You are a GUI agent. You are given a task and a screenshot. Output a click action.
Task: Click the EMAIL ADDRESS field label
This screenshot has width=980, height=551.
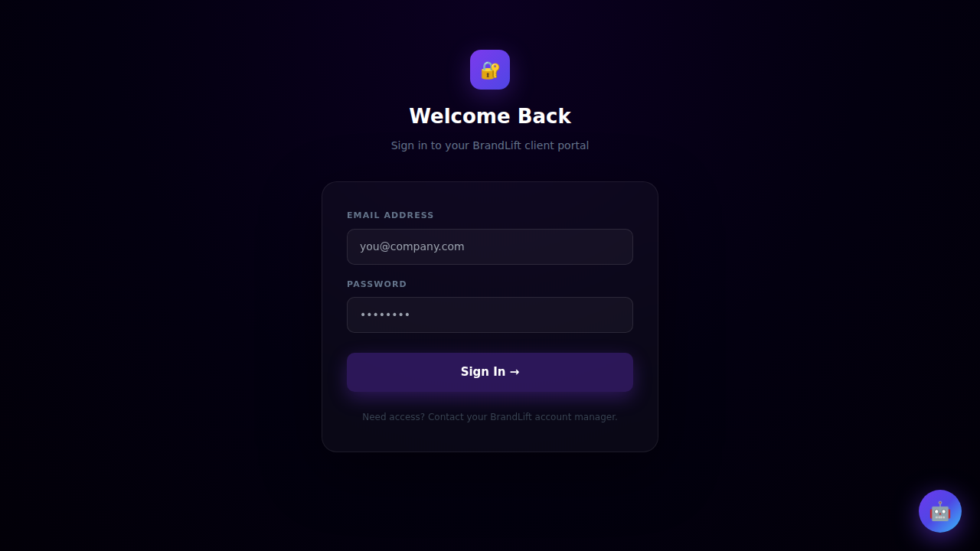coord(390,215)
